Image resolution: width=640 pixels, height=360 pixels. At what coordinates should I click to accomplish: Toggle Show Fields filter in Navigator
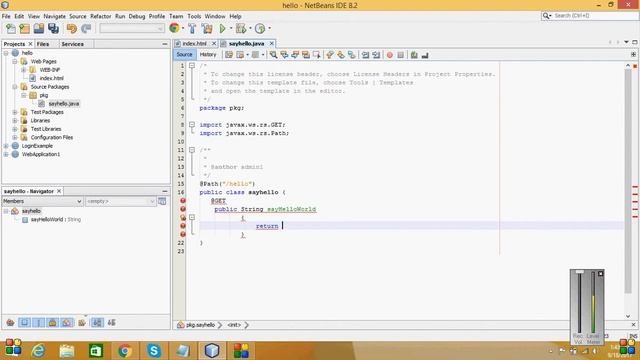pos(24,323)
